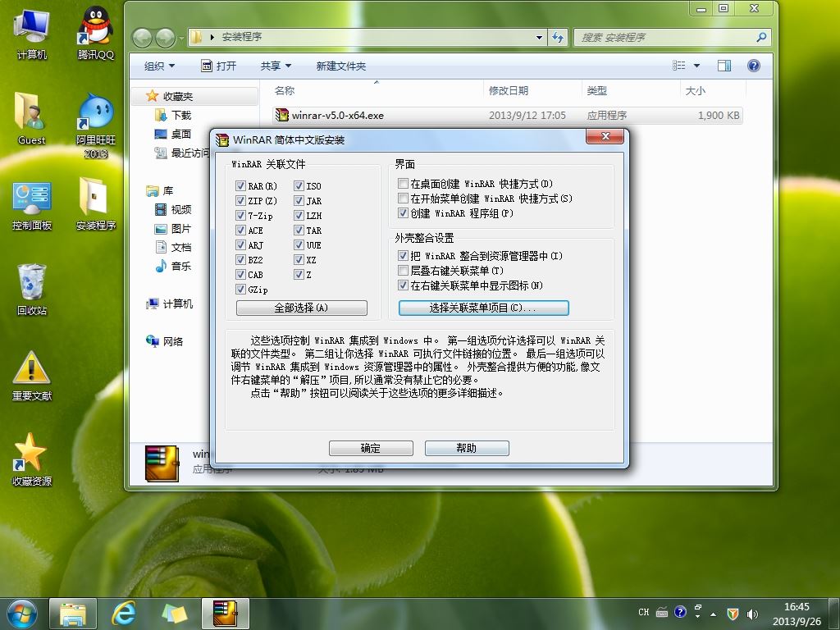Enable 在桌面创建 WinRAR 快捷方式 checkbox

tap(404, 183)
